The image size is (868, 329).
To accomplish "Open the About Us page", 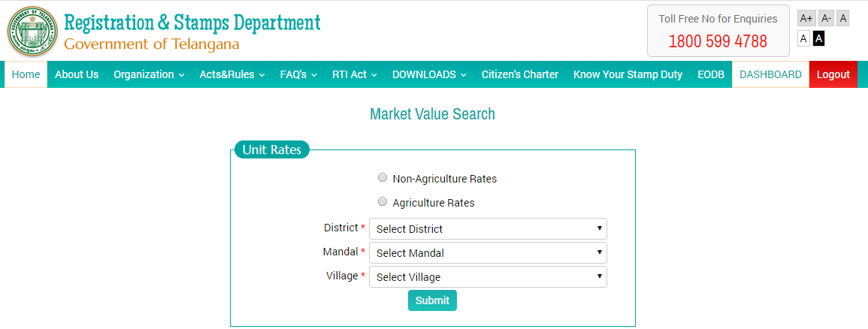I will [77, 74].
